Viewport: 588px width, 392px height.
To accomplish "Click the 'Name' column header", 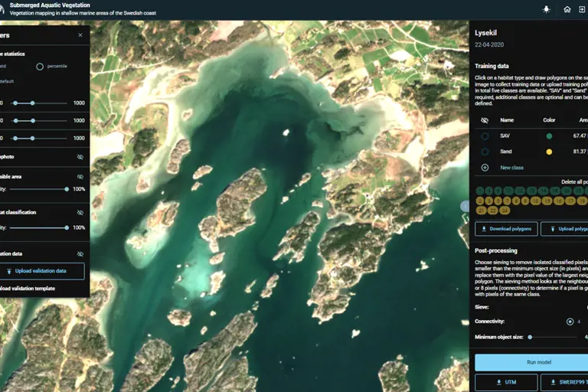I will 507,120.
